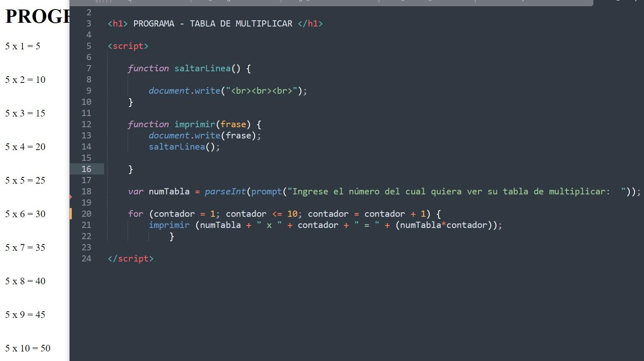Click line number 7 in the gutter
644x361 pixels.
(x=89, y=68)
